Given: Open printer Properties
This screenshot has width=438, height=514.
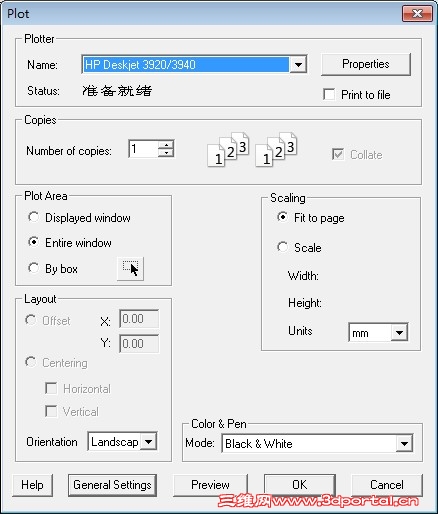Looking at the screenshot, I should [x=366, y=64].
